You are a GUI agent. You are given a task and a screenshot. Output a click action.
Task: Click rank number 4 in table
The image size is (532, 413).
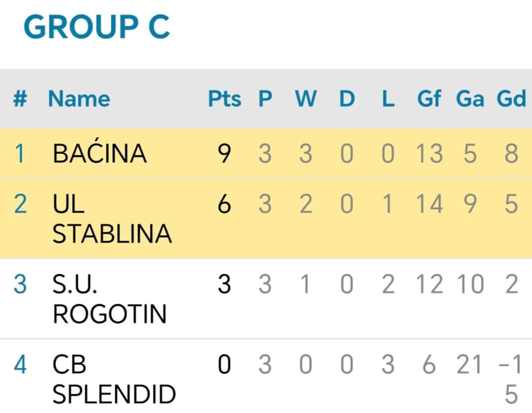tap(20, 364)
